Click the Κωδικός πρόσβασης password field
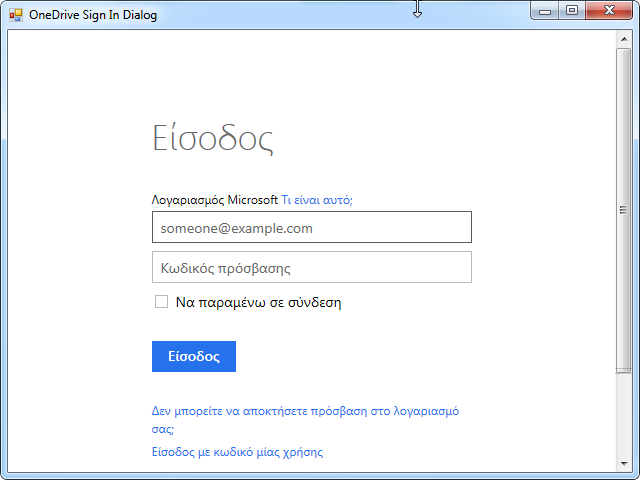The height and width of the screenshot is (480, 640). point(312,267)
